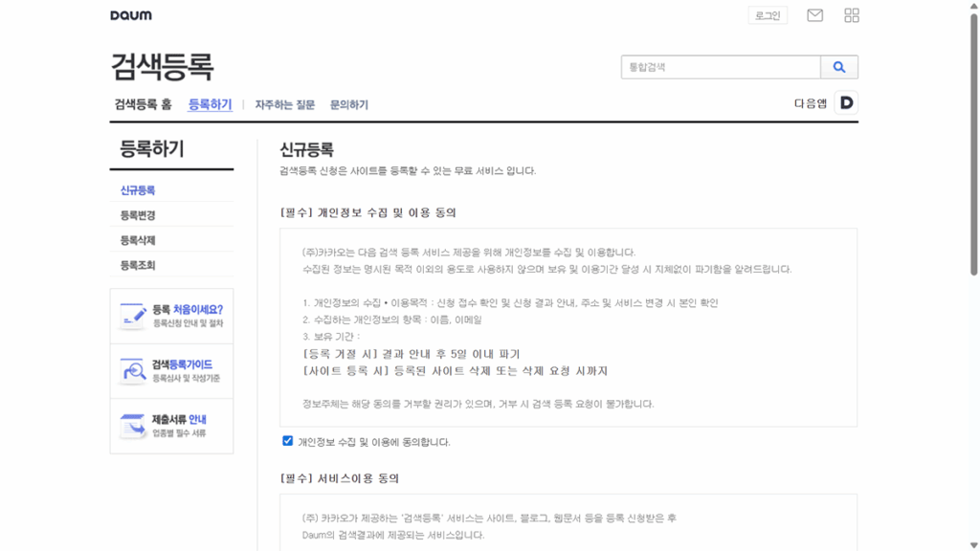Click the 제출서류 안내 document icon

pos(132,426)
